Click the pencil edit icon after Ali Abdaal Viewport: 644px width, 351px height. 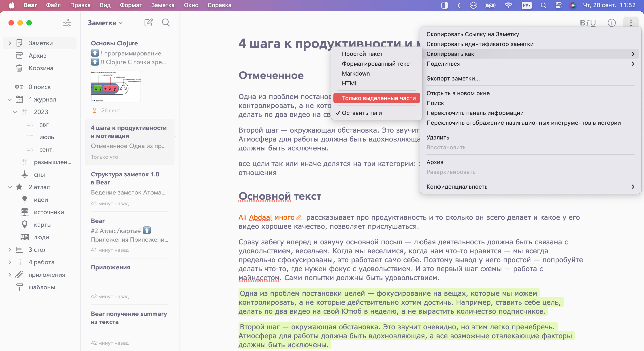click(x=299, y=217)
